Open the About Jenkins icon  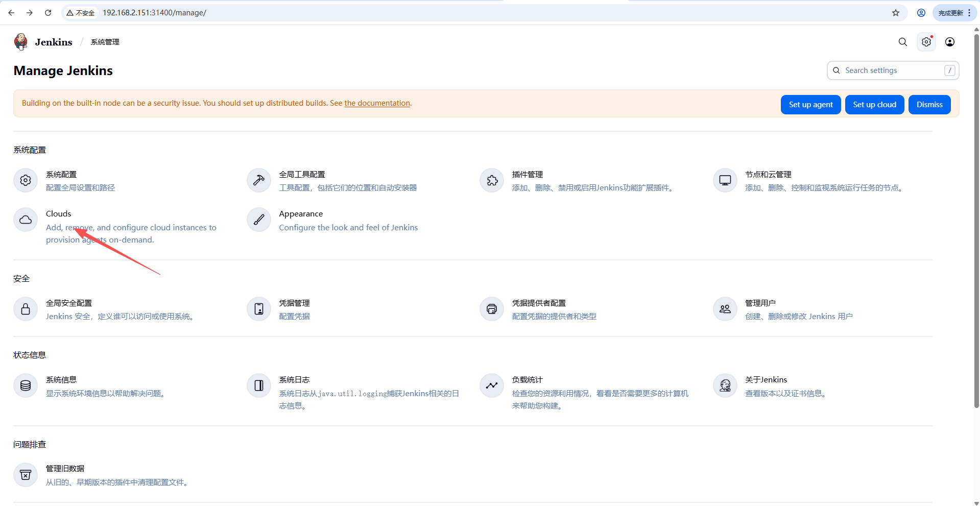[725, 386]
